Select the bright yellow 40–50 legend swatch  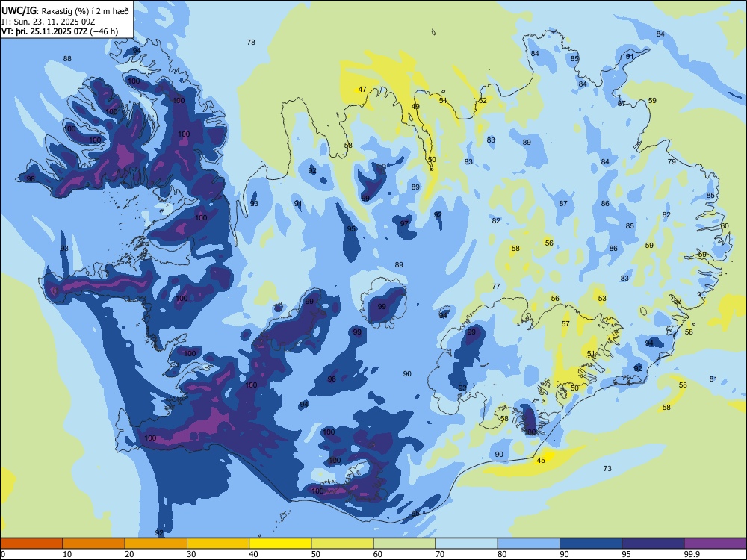pyautogui.click(x=280, y=544)
